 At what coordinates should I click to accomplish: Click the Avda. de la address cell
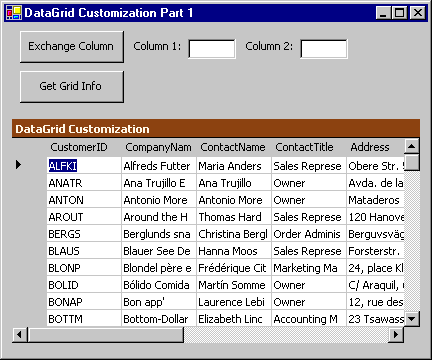point(375,182)
